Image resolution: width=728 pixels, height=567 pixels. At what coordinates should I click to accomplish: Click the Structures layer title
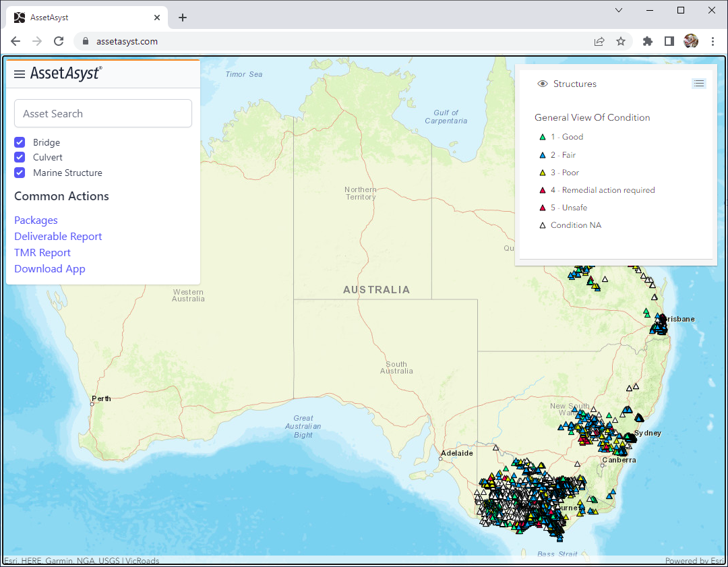(575, 84)
